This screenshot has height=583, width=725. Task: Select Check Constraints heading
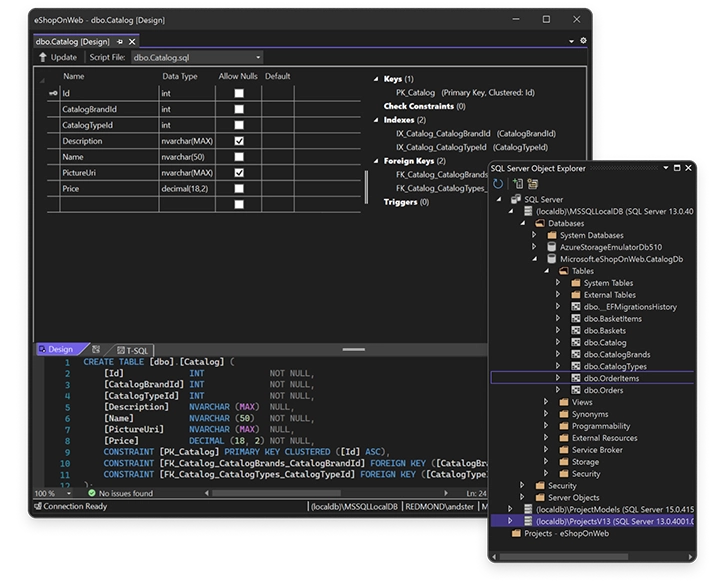coord(424,106)
